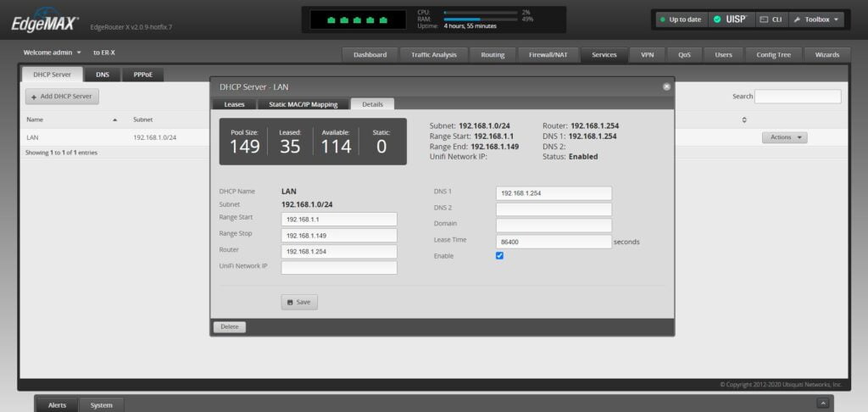Select the DHCP Server sub-tab

[52, 75]
